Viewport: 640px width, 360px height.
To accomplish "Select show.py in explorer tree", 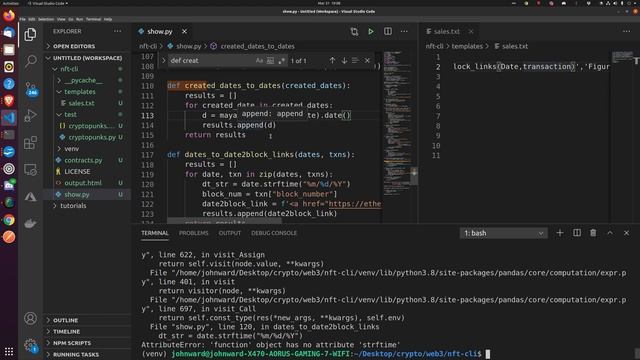I will tap(87, 194).
